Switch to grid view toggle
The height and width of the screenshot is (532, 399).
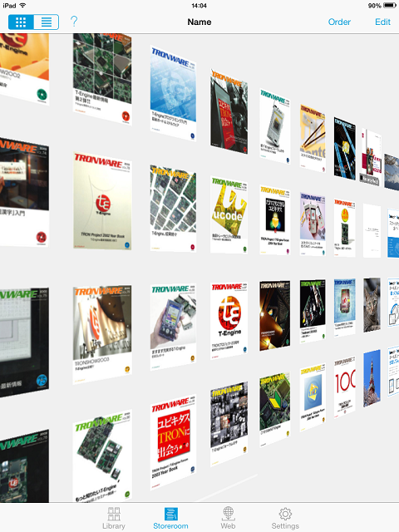[21, 22]
